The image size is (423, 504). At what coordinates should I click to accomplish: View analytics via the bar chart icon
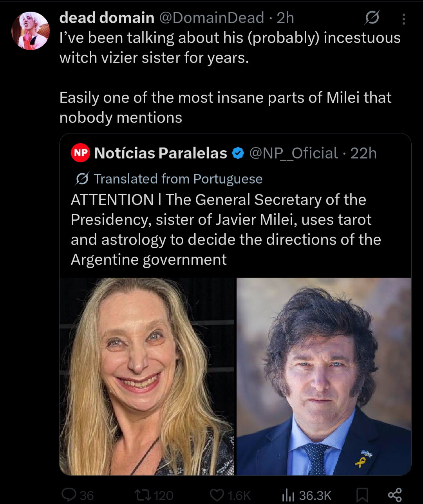click(288, 495)
